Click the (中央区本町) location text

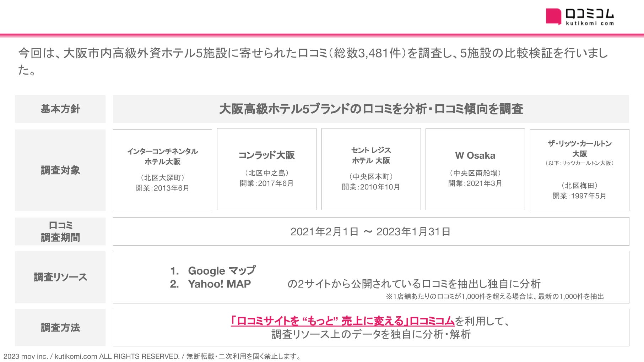(x=371, y=177)
